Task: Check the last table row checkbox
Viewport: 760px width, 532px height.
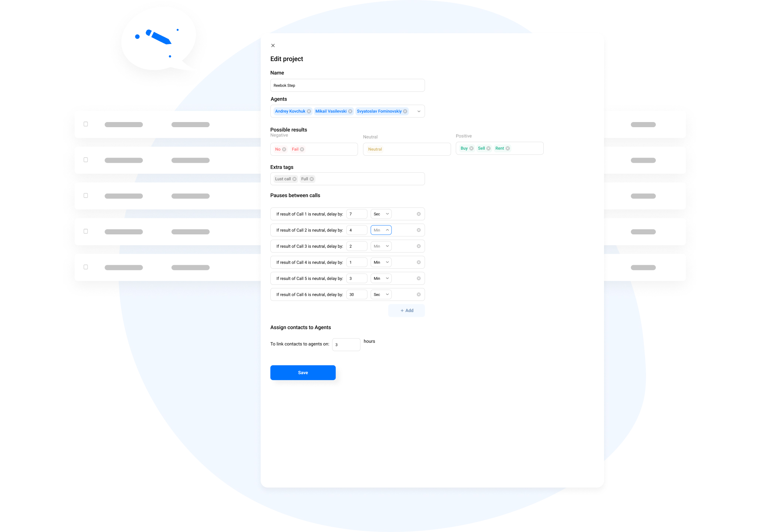Action: pos(86,267)
